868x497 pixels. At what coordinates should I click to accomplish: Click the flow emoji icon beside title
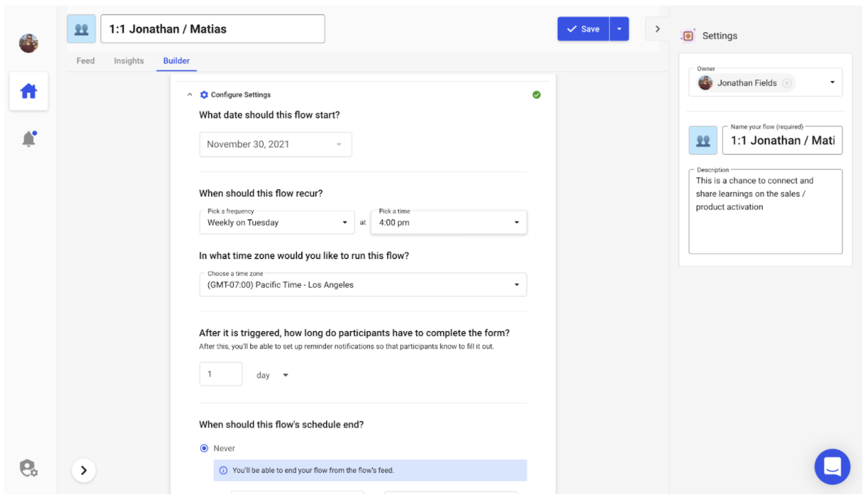[x=81, y=29]
